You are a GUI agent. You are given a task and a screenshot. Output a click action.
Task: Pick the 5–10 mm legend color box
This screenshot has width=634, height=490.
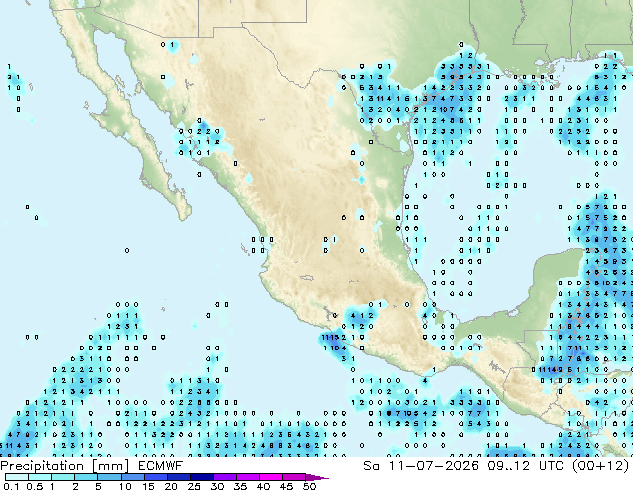(x=109, y=477)
